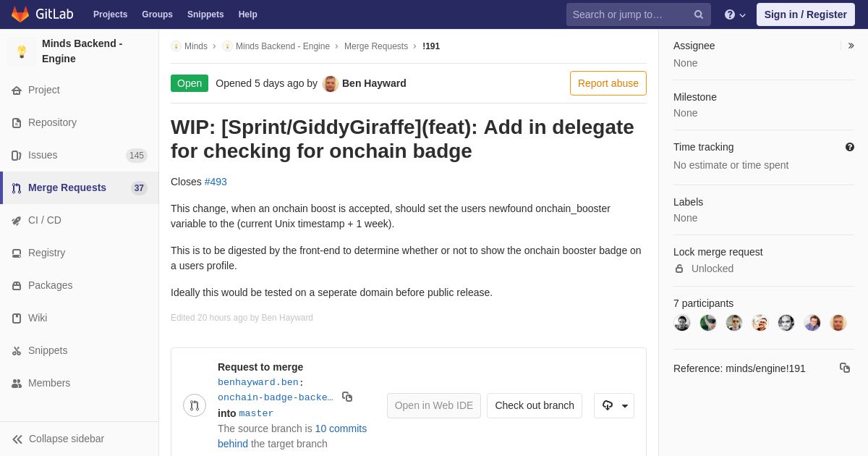The image size is (868, 456).
Task: Click the GitLab fox logo
Action: pyautogui.click(x=20, y=14)
